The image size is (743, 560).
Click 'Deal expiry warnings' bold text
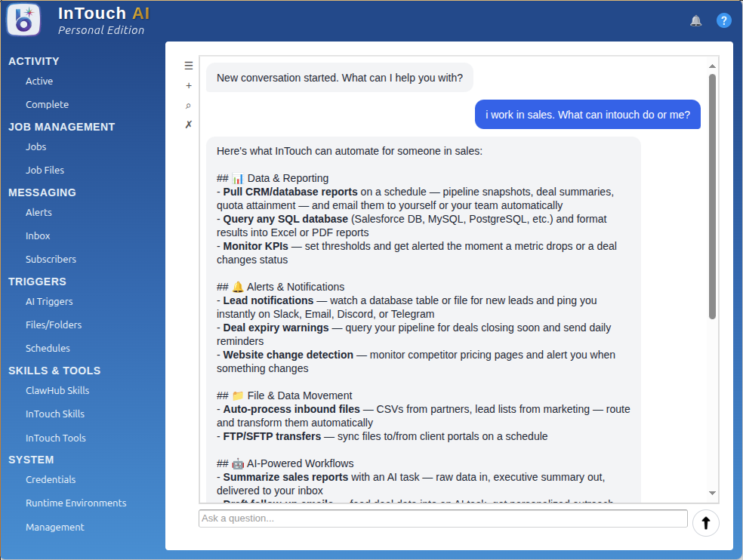(276, 328)
